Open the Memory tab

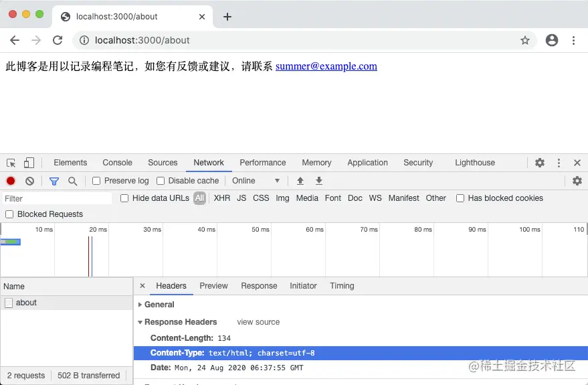316,163
